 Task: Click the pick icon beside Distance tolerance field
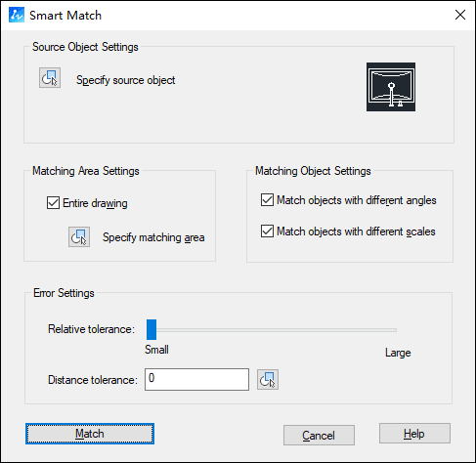click(268, 379)
